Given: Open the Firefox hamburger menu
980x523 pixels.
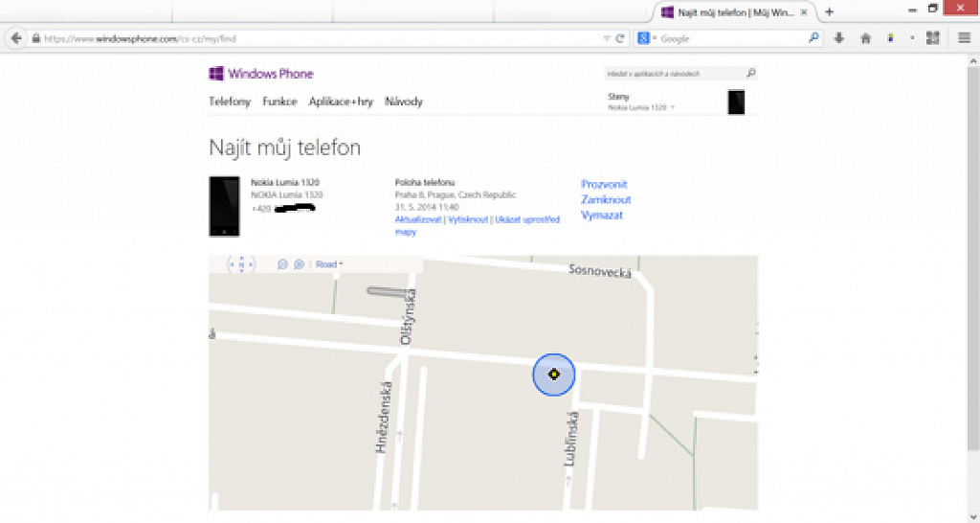Looking at the screenshot, I should (x=964, y=38).
